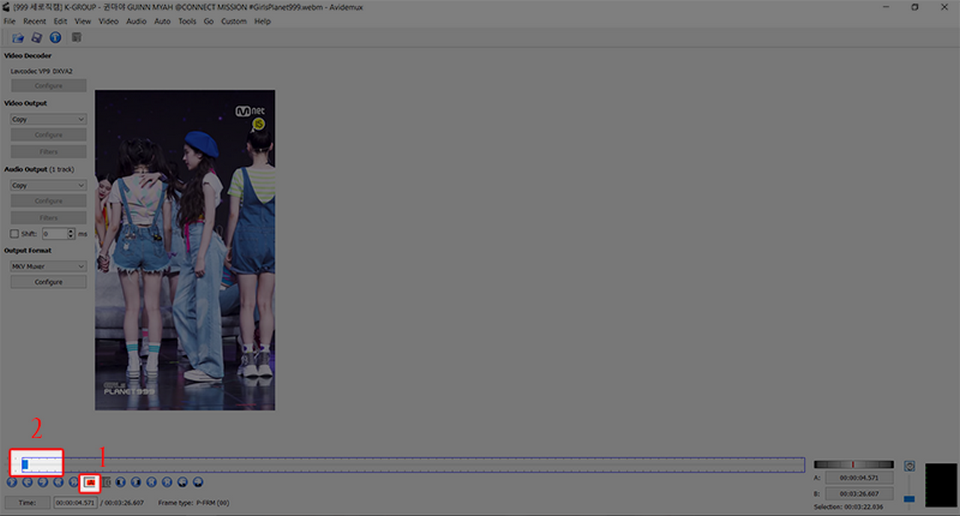The height and width of the screenshot is (516, 960).
Task: Show file Information via the blue i icon
Action: tap(55, 38)
